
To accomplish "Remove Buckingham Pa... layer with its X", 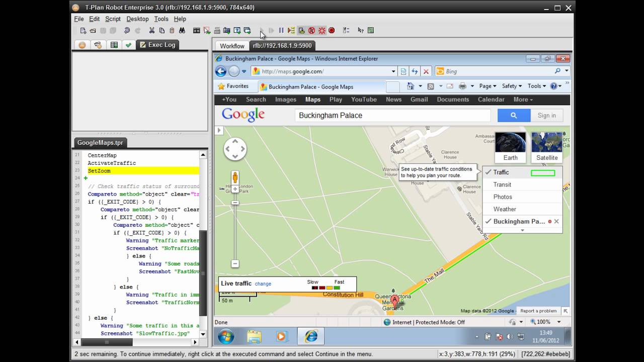I will pos(556,221).
